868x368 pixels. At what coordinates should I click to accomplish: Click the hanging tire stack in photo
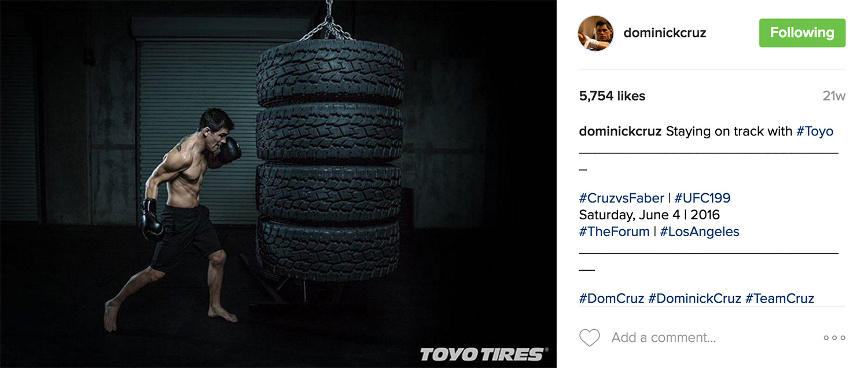point(330,158)
